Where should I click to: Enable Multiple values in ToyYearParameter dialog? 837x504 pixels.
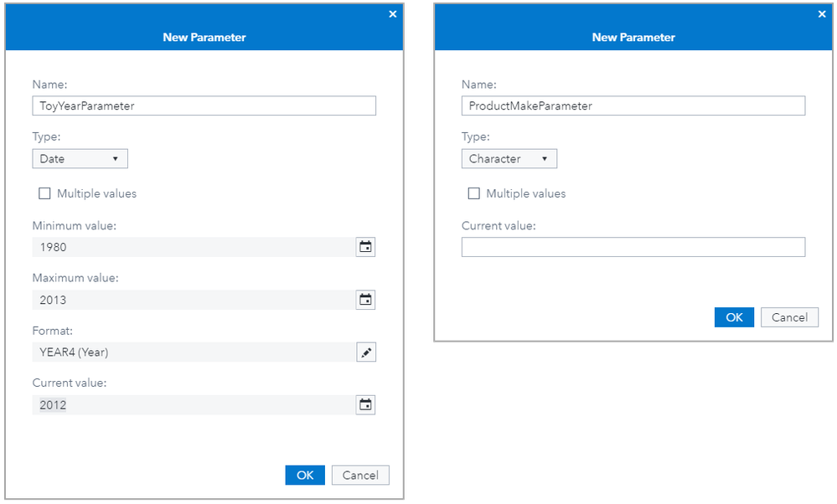(44, 193)
